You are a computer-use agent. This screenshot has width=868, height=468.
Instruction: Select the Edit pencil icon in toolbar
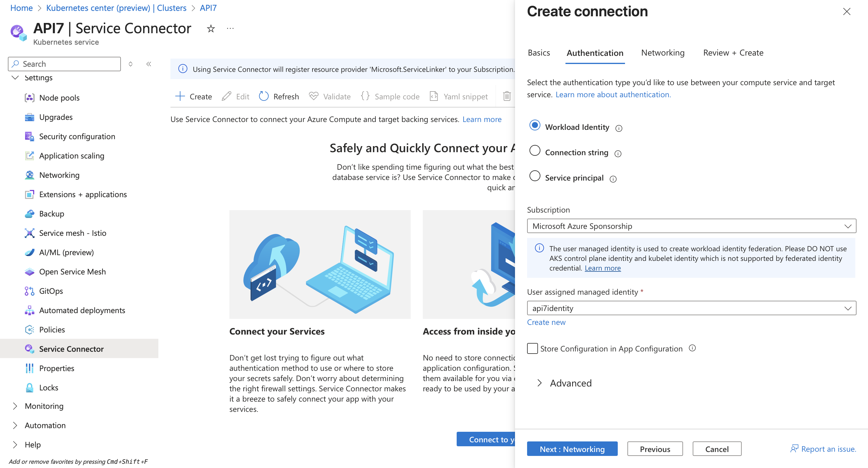(226, 96)
